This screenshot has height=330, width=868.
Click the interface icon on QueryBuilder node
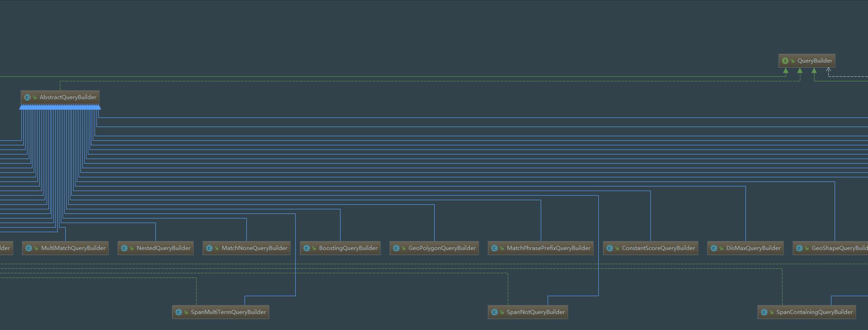[785, 61]
